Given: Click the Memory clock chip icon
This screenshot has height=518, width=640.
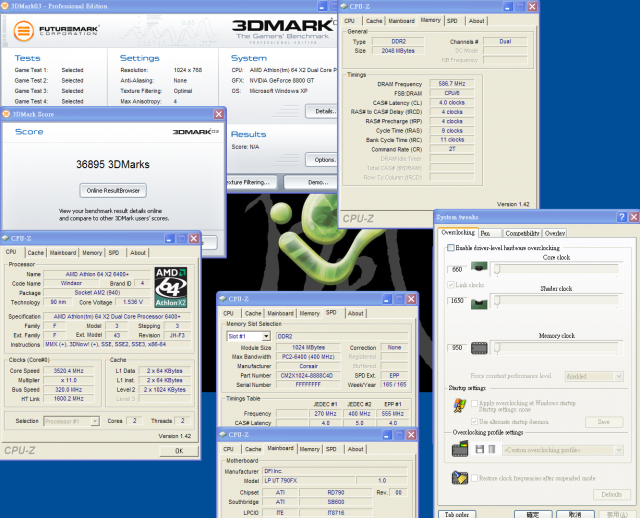Looking at the screenshot, I should tap(479, 348).
